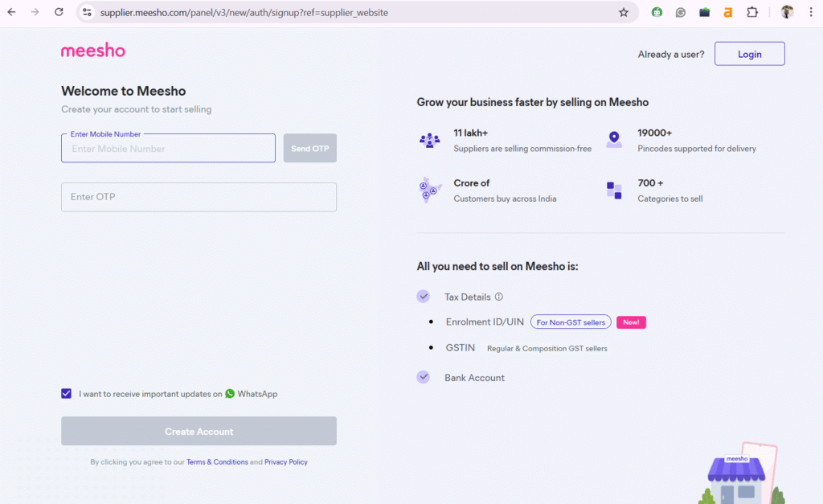This screenshot has height=504, width=823.
Task: Open the Chrome profile avatar menu
Action: (x=787, y=12)
